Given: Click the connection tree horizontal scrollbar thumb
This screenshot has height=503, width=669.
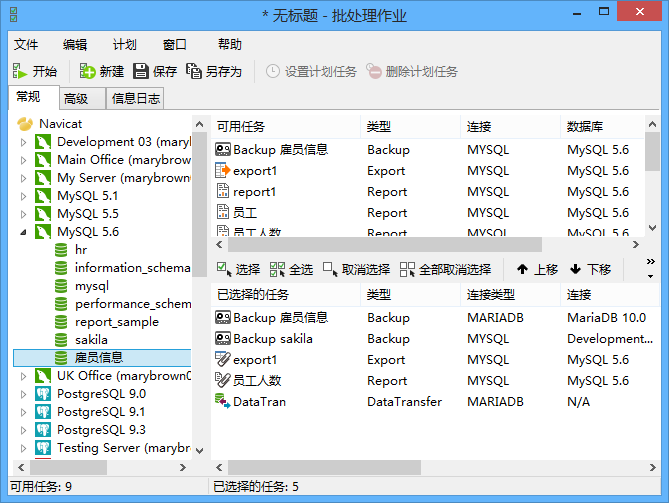Looking at the screenshot, I should (68, 467).
